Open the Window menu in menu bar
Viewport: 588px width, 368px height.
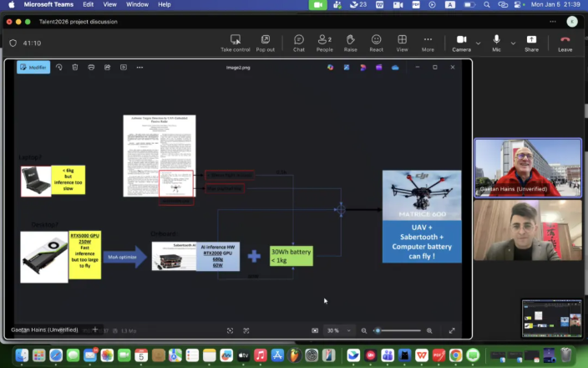(137, 5)
